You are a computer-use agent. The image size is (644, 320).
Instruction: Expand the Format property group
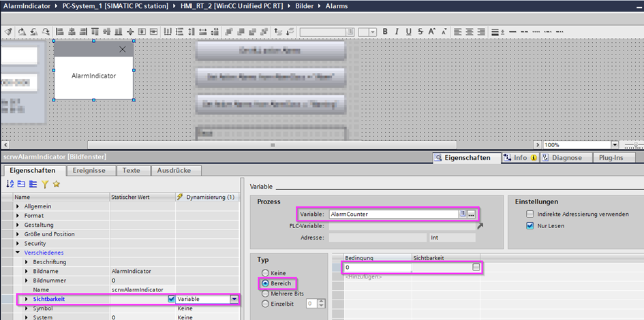pos(18,215)
